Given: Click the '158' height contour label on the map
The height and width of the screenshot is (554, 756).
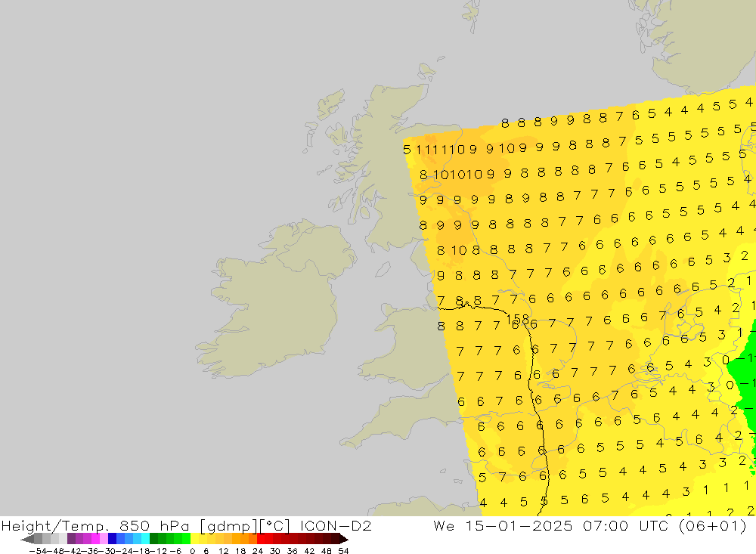Looking at the screenshot, I should pyautogui.click(x=518, y=319).
